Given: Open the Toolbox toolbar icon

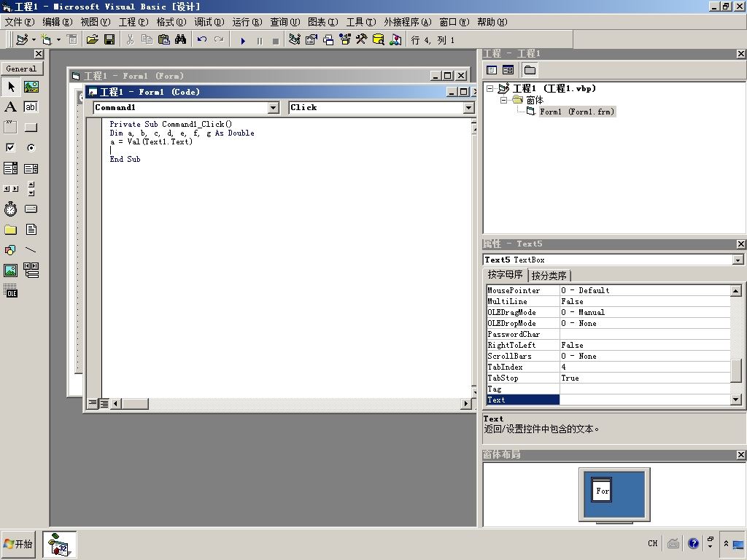Looking at the screenshot, I should point(361,40).
